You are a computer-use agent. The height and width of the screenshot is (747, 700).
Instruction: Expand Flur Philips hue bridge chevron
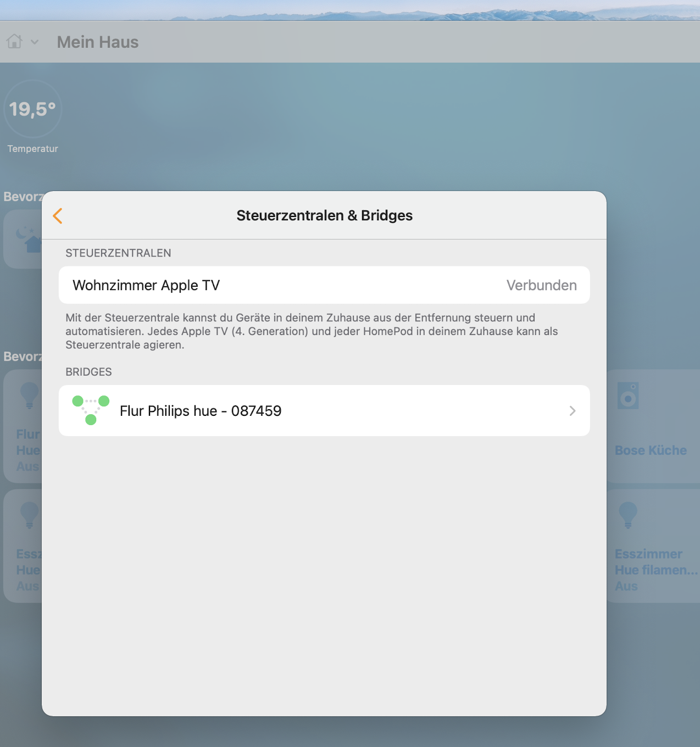click(x=573, y=411)
